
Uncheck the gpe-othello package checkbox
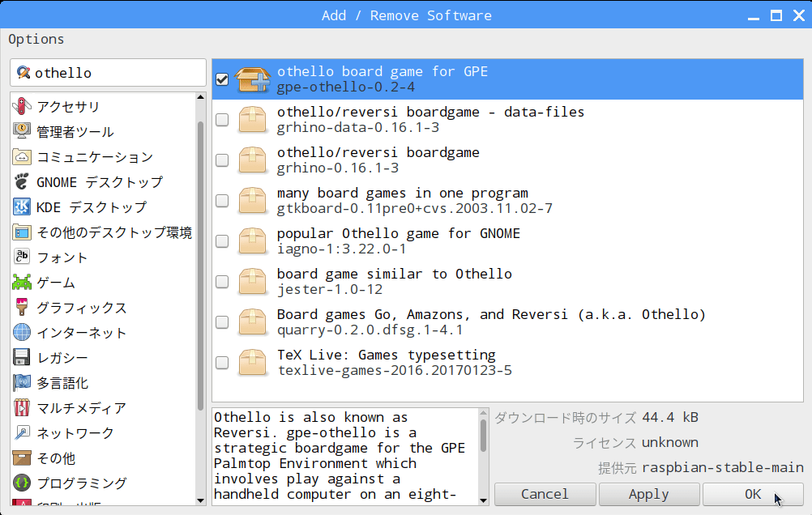coord(222,79)
